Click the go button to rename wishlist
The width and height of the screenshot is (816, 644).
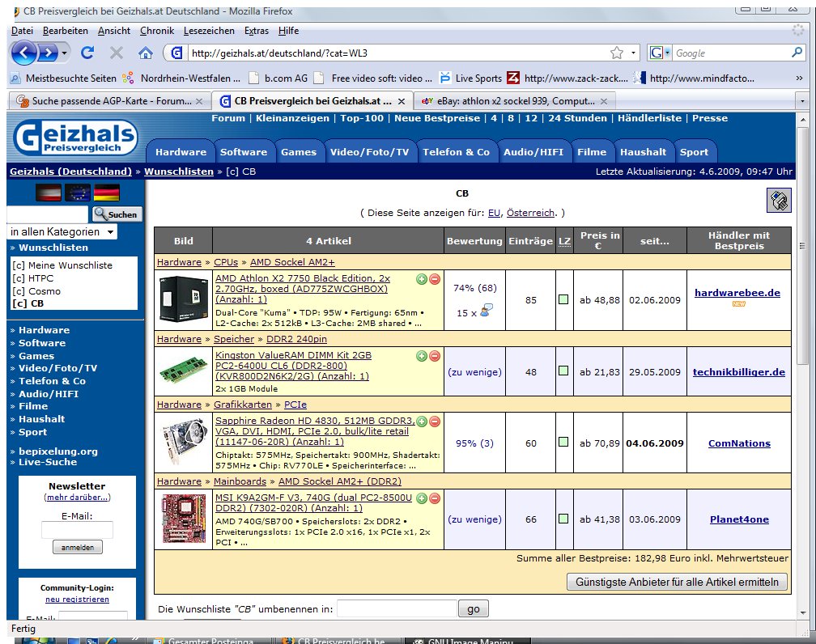(473, 608)
